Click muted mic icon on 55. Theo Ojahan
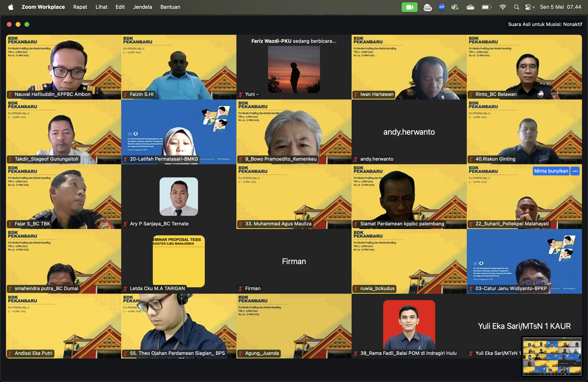Viewport: 588px width, 382px height. click(x=125, y=353)
